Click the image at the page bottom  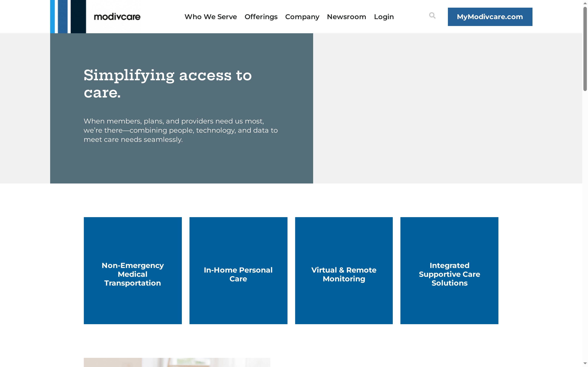coord(177,363)
